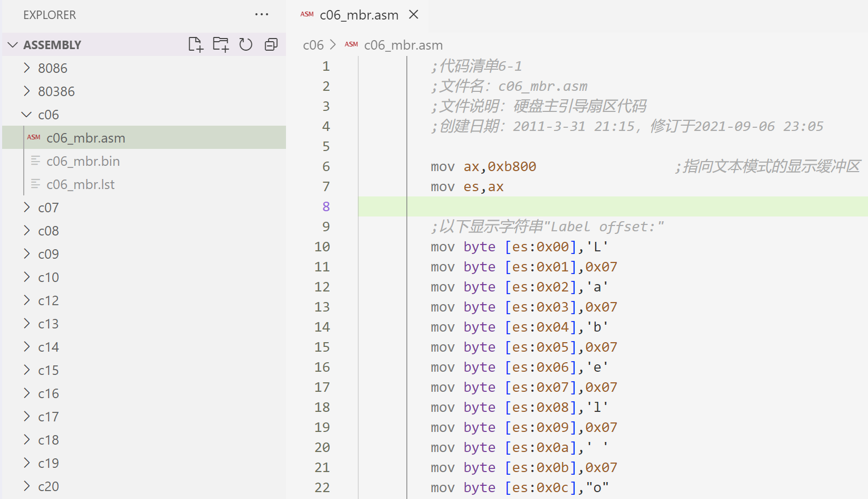
Task: Open the Explorer more actions ellipsis menu
Action: coord(262,15)
